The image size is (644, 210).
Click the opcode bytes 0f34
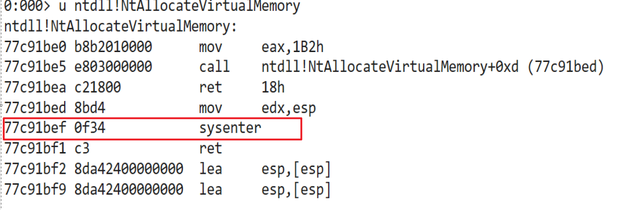tap(89, 128)
